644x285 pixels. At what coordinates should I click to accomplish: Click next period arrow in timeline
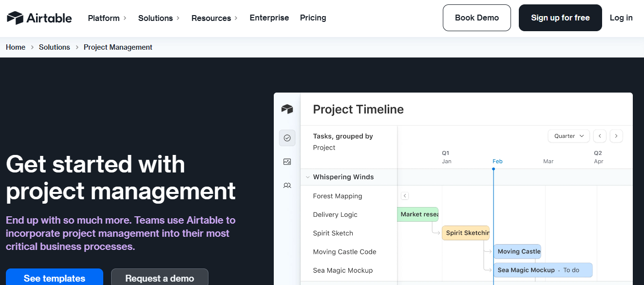pyautogui.click(x=616, y=136)
